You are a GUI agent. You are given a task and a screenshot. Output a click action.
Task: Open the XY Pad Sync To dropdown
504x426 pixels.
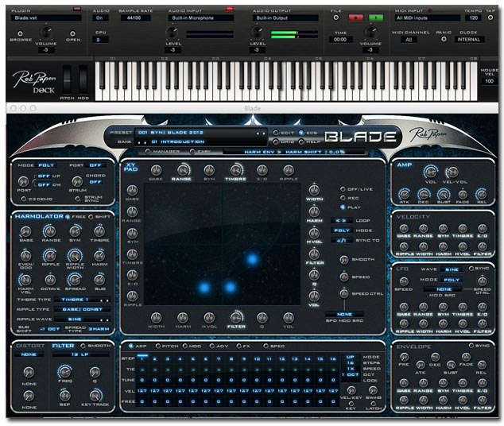coord(341,240)
